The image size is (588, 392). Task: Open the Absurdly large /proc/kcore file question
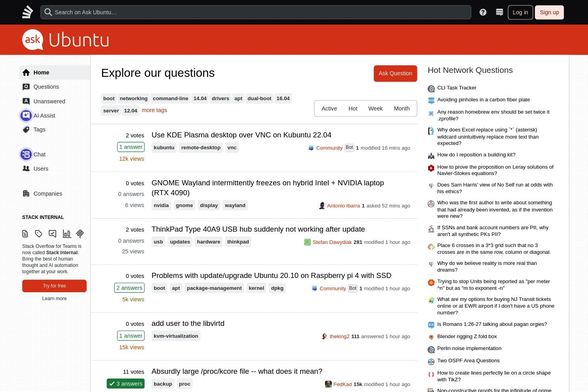(237, 371)
